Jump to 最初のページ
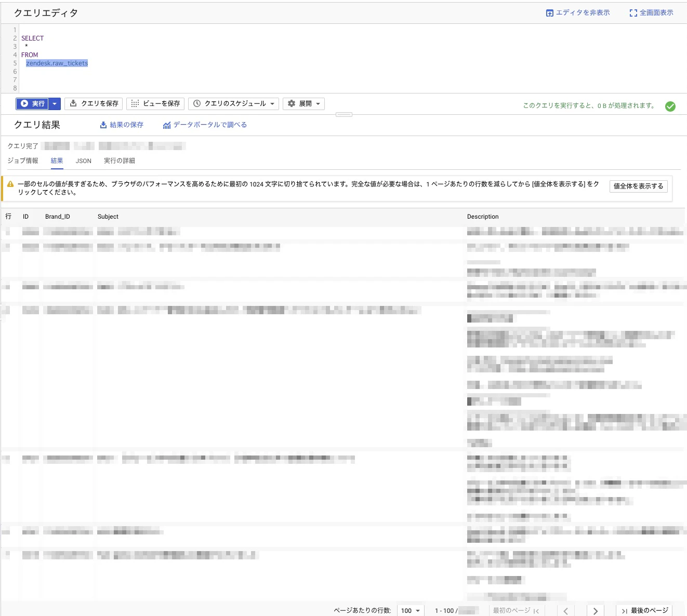 pos(516,611)
